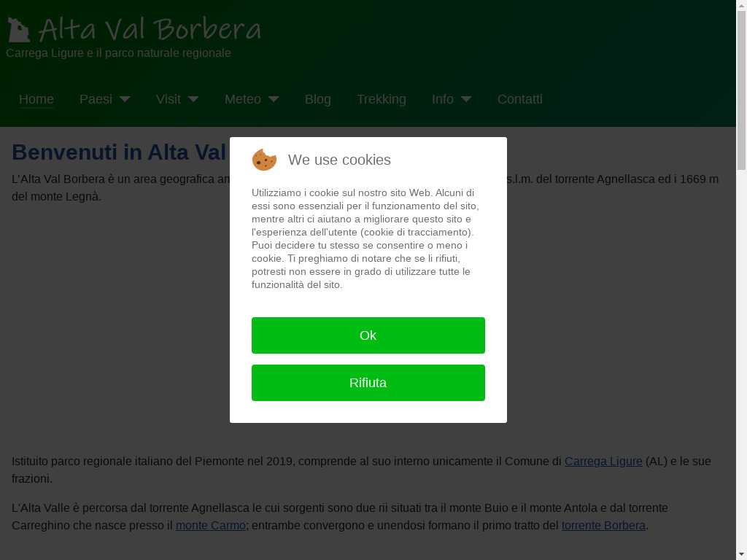Click the cookie icon in the dialog
747x560 pixels.
pos(264,160)
